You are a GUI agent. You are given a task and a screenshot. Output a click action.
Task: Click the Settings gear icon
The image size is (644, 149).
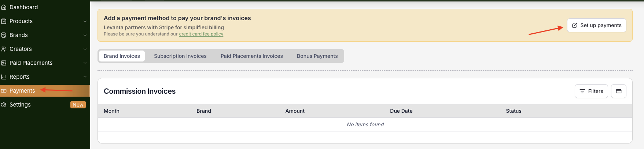(4, 105)
